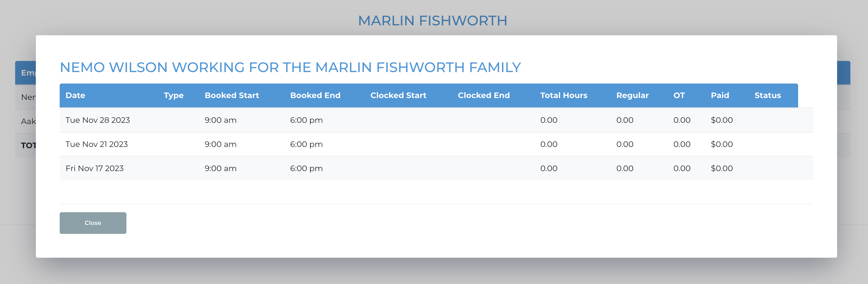This screenshot has width=868, height=284.
Task: Click the Clocked End column header
Action: click(483, 96)
